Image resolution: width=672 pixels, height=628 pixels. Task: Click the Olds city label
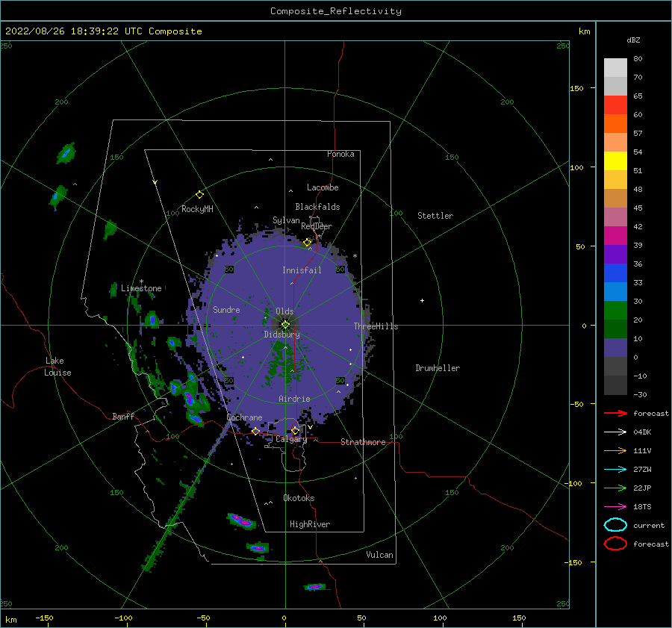point(284,311)
